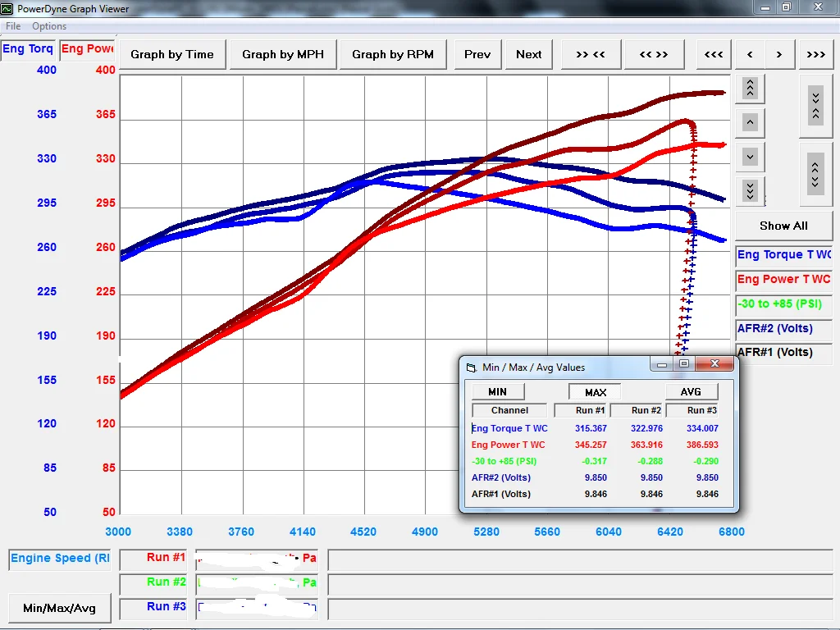840x630 pixels.
Task: Click the '<<<' jump-left button
Action: click(x=714, y=54)
